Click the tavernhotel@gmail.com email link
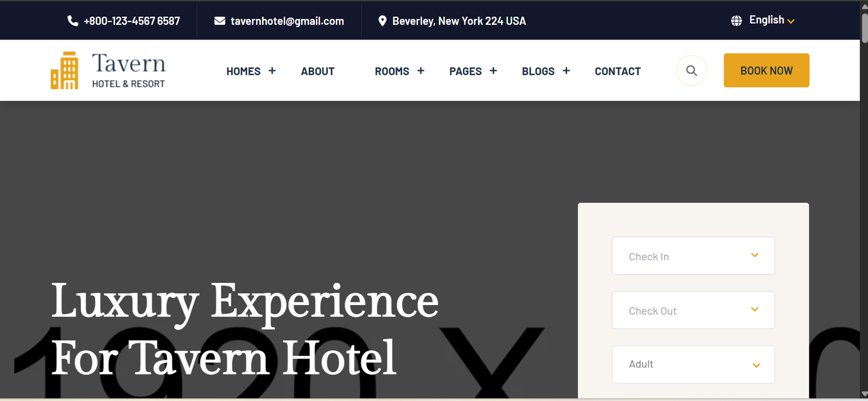 [x=288, y=21]
